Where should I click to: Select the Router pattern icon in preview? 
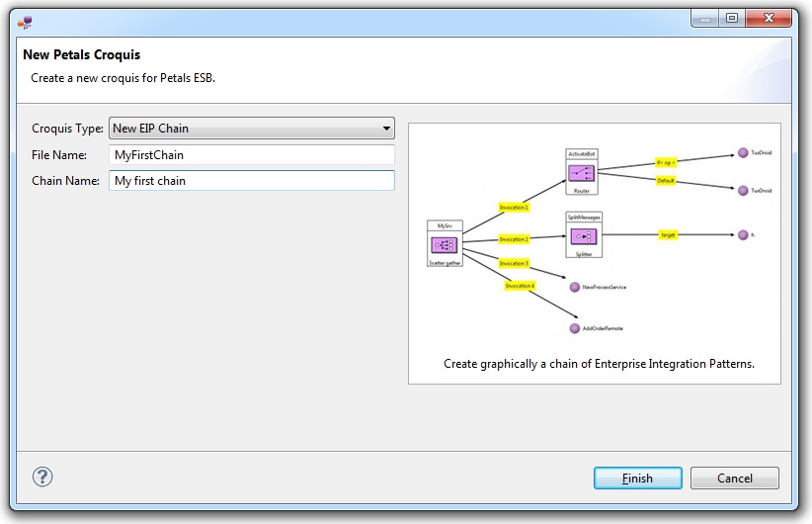(x=582, y=173)
